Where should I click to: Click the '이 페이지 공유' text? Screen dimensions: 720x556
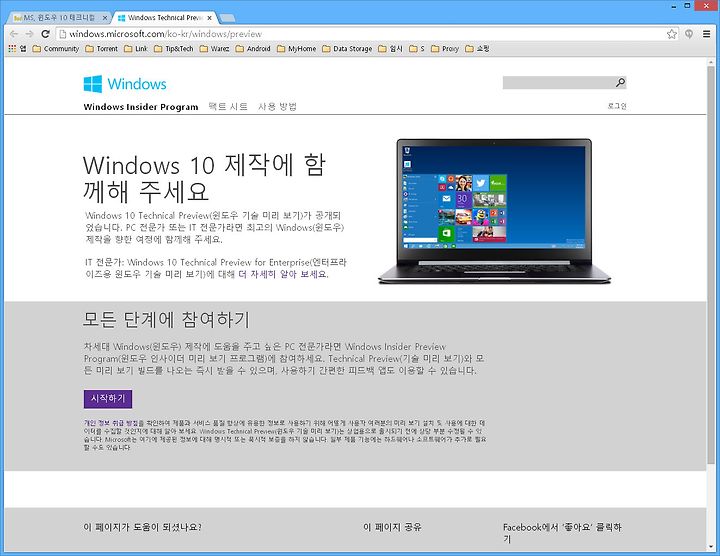click(392, 527)
